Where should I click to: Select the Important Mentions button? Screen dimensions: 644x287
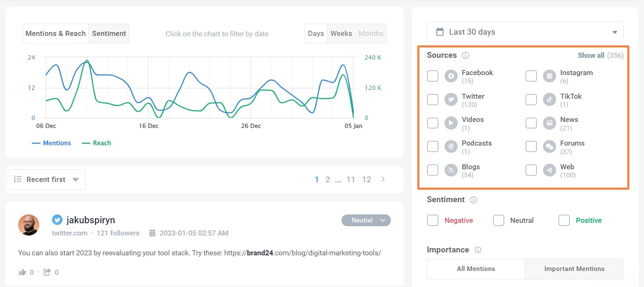[574, 269]
